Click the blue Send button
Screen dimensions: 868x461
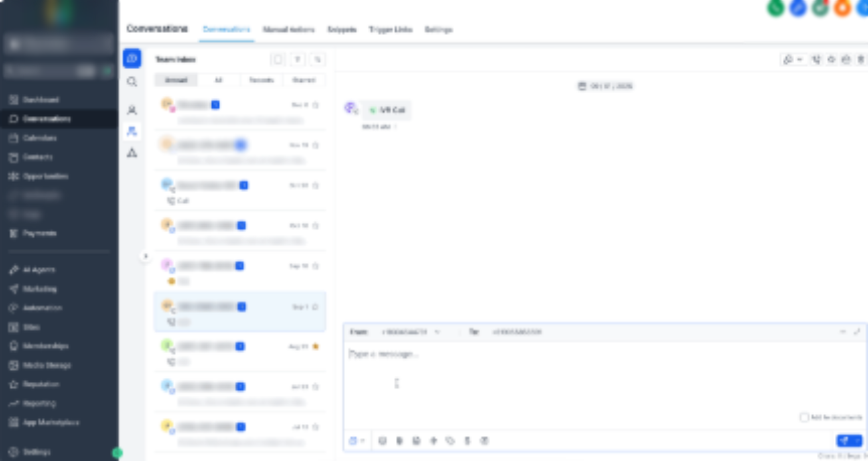844,441
